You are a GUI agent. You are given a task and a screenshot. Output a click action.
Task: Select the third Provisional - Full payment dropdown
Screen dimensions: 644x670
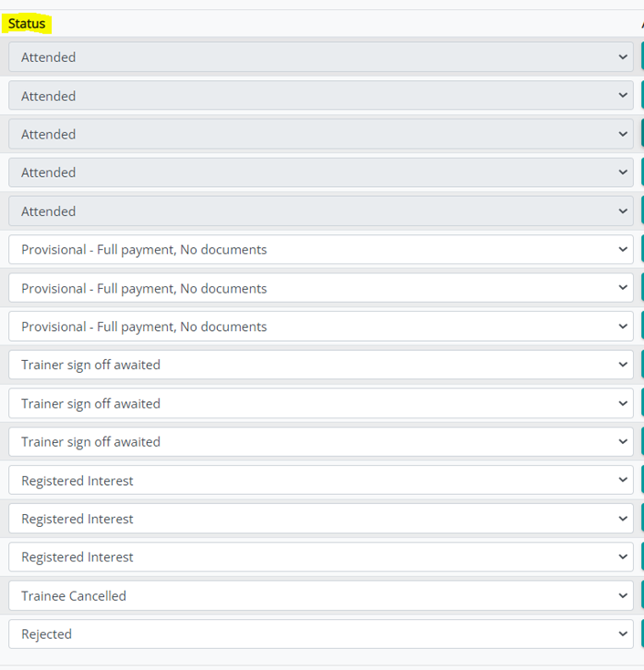click(x=320, y=326)
